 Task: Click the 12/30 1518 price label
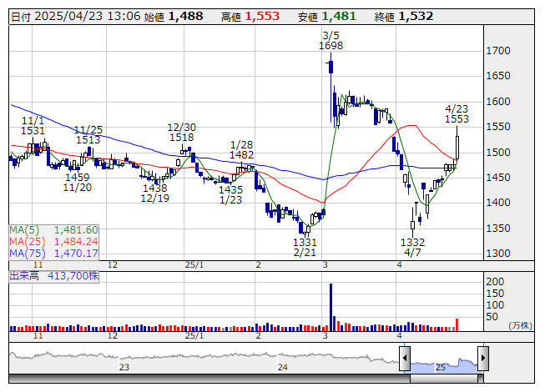(181, 133)
